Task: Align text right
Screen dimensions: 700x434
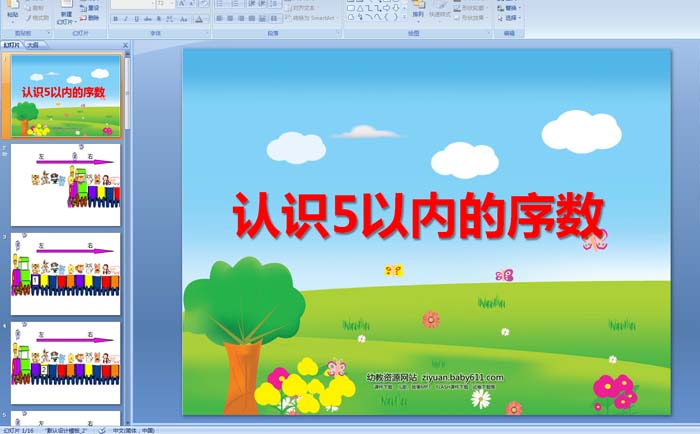Action: 241,19
